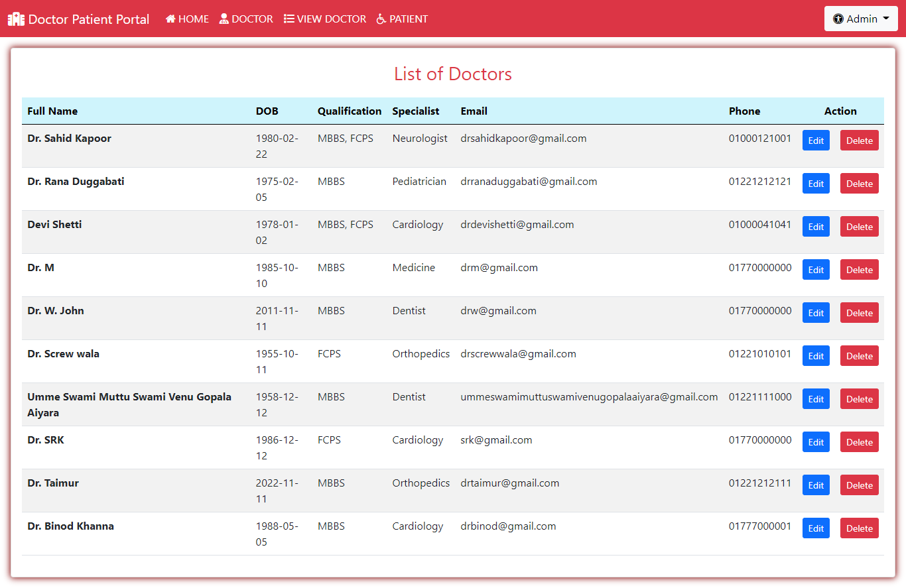The height and width of the screenshot is (588, 906).
Task: Edit Dr. Sahid Kapoor's record
Action: point(816,141)
